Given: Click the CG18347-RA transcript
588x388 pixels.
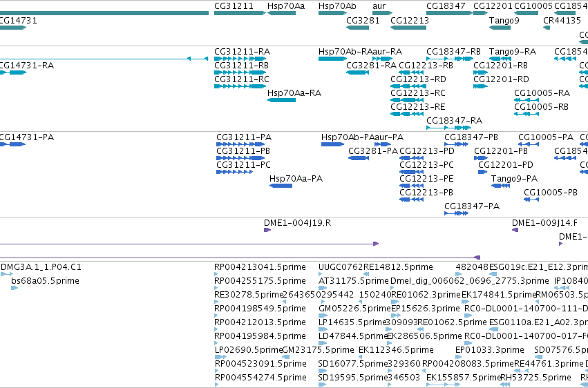Looking at the screenshot, I should tap(449, 128).
